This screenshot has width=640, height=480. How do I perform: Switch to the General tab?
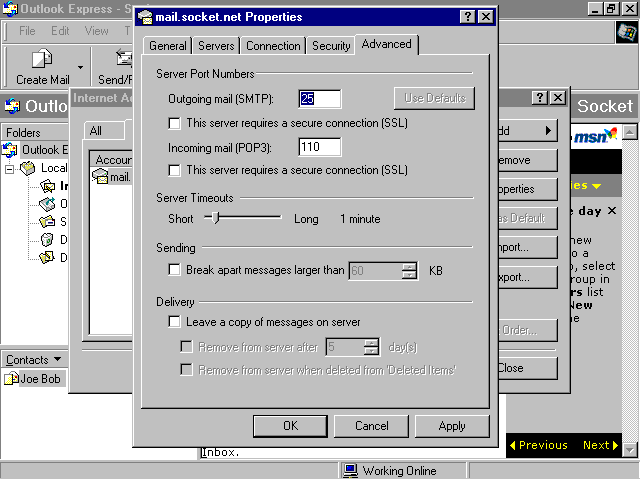point(168,46)
